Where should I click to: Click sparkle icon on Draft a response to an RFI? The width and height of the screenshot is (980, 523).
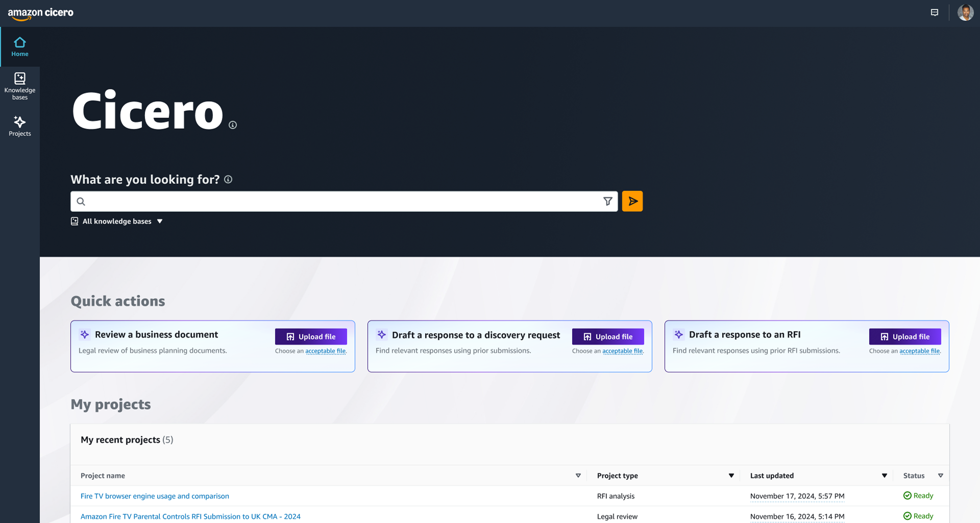point(679,335)
